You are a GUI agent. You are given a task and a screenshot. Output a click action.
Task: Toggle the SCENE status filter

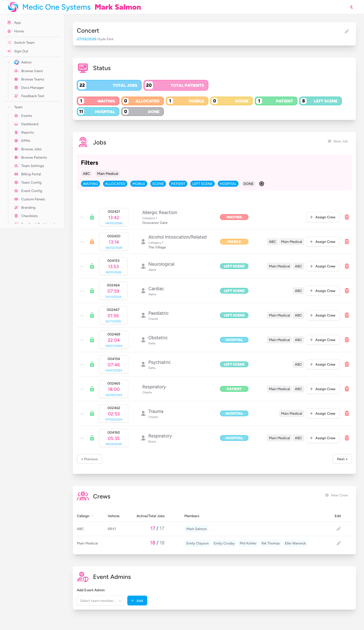point(158,184)
